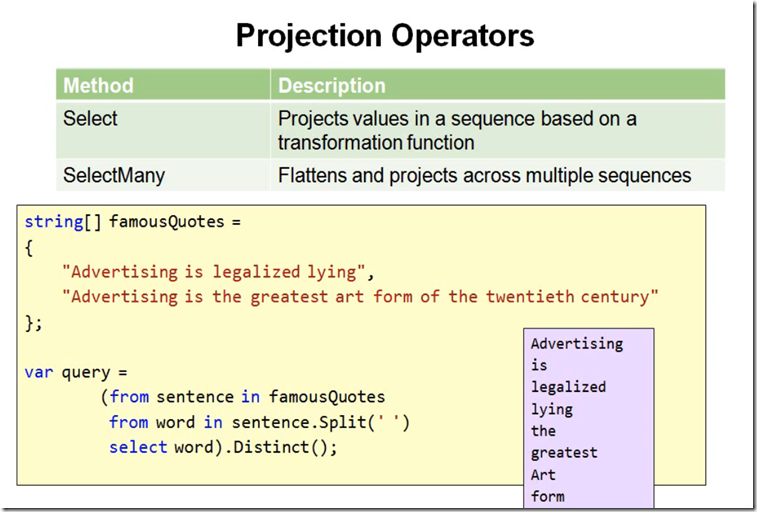
Task: Click the 'greatest art form' quote string
Action: (360, 297)
